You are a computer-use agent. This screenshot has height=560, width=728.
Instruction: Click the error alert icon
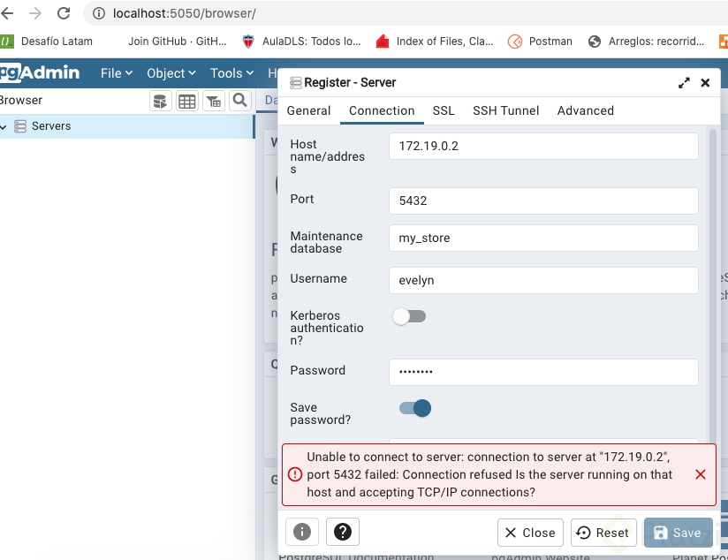click(x=295, y=474)
